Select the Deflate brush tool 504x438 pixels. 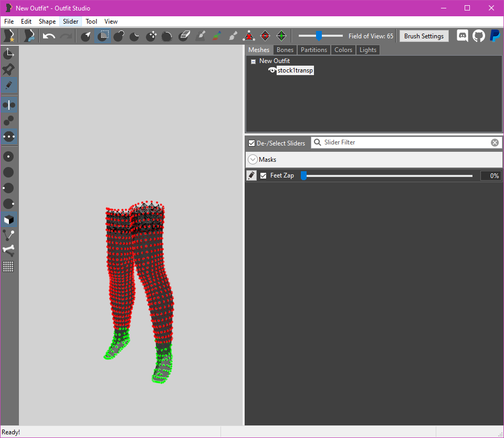(134, 36)
